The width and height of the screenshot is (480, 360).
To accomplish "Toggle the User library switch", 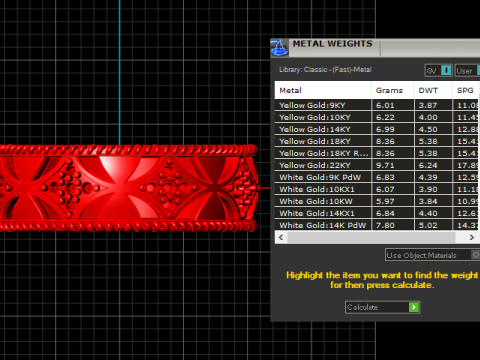I will pos(467,71).
